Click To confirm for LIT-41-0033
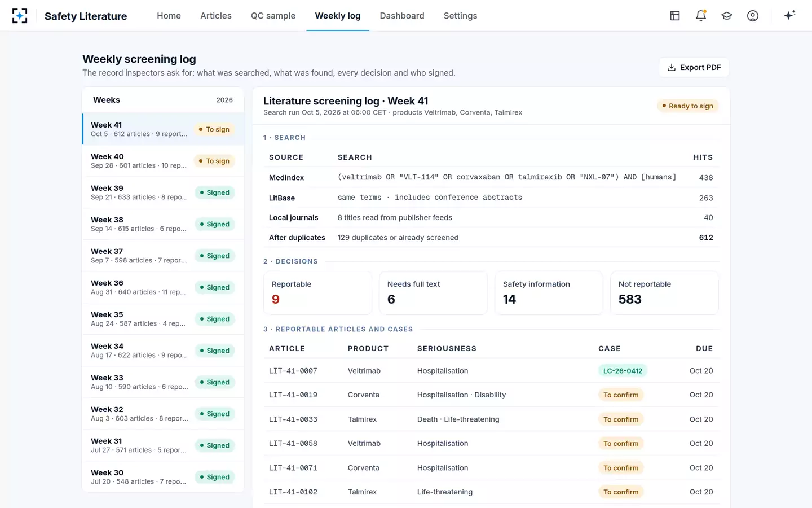The image size is (812, 508). click(x=621, y=419)
